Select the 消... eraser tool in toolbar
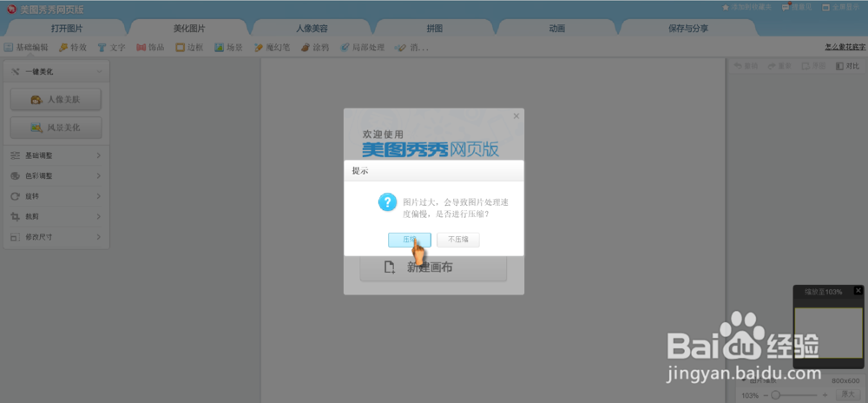 click(x=411, y=48)
